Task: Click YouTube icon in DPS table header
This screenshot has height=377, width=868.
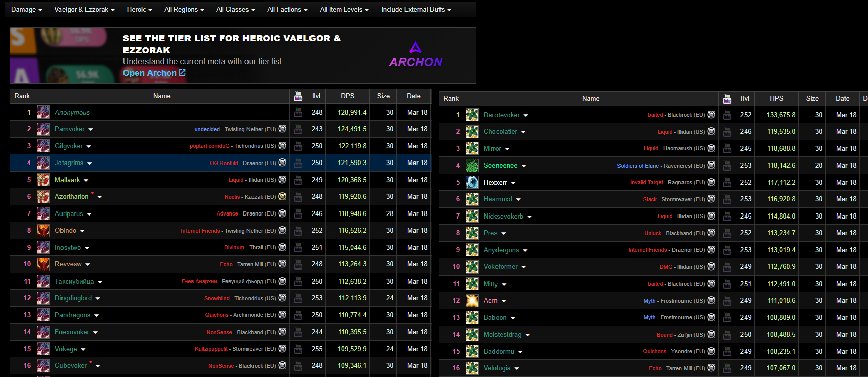Action: (298, 96)
